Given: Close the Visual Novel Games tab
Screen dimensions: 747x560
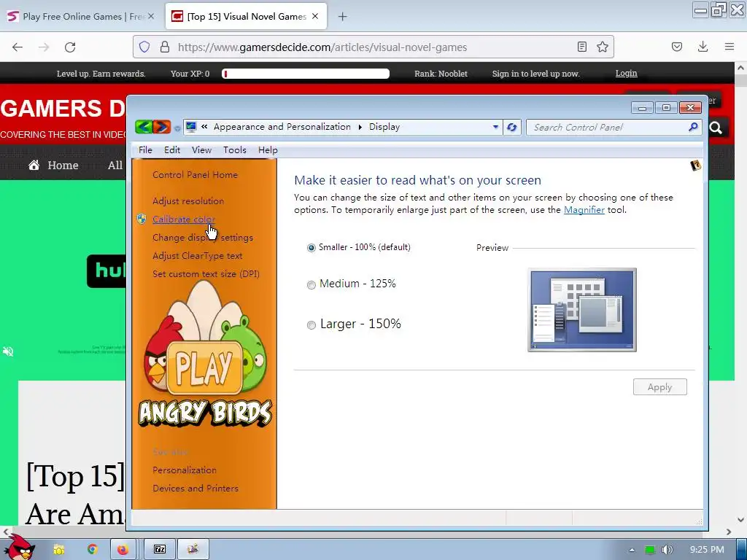Looking at the screenshot, I should pos(315,16).
